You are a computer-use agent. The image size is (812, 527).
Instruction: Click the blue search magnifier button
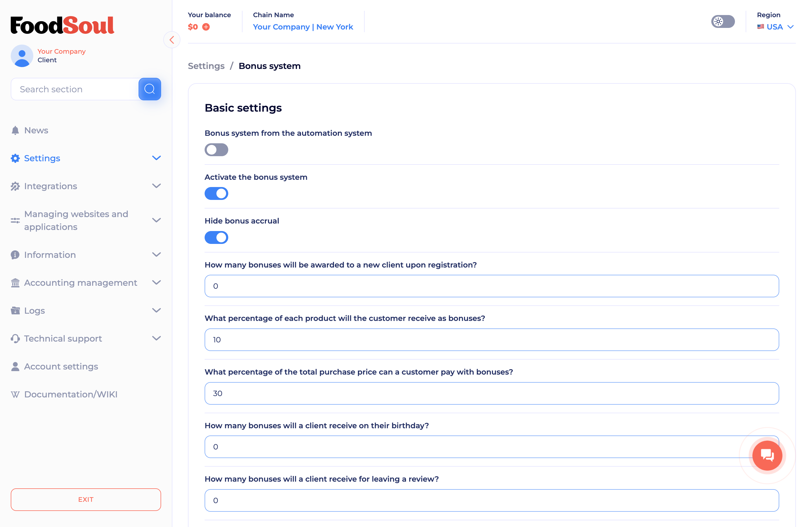[150, 89]
